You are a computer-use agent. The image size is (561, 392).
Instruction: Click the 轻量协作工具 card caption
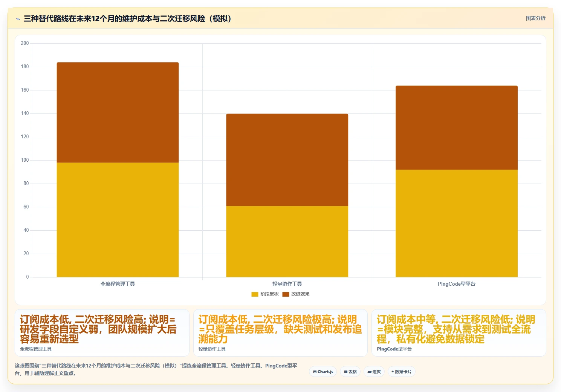(212, 349)
